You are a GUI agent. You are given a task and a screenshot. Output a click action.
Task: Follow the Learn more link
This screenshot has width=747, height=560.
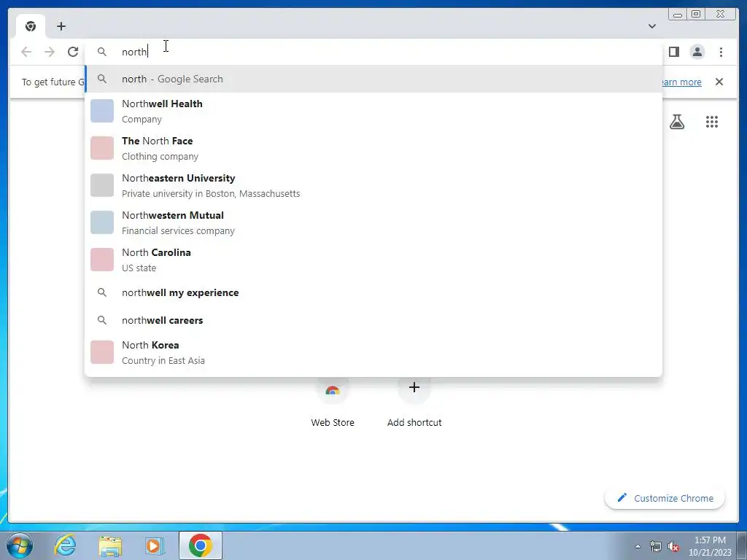tap(681, 82)
